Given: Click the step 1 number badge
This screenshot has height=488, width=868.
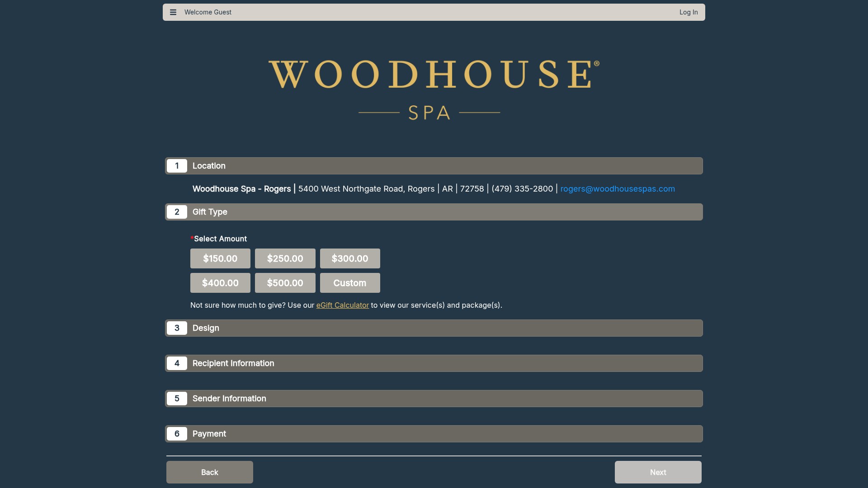Looking at the screenshot, I should click(x=177, y=166).
